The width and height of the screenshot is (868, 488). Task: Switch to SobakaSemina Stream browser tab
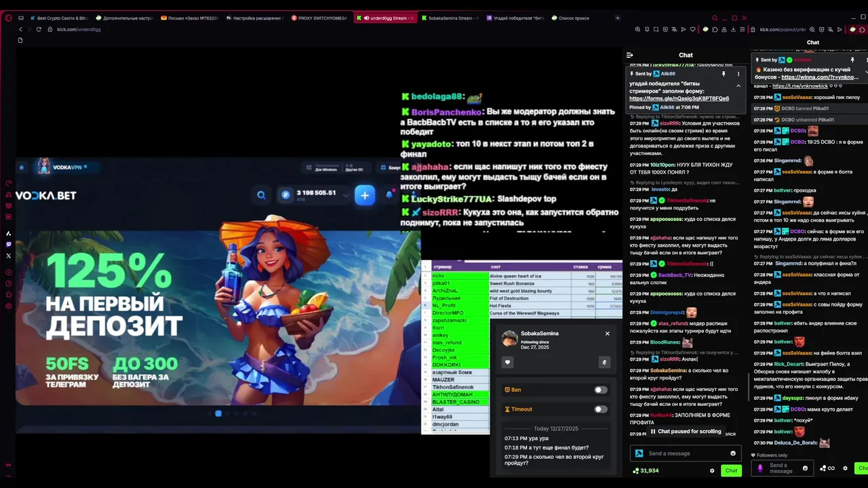450,18
